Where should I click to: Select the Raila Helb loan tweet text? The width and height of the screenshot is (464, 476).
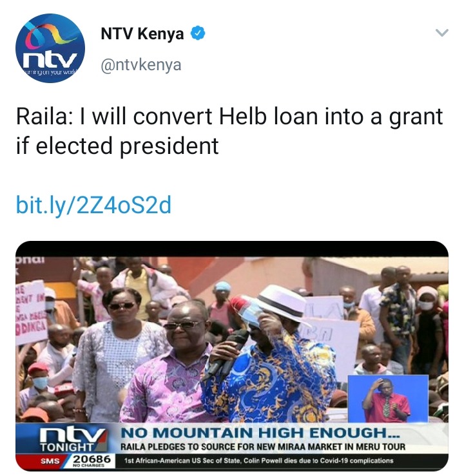[x=229, y=131]
